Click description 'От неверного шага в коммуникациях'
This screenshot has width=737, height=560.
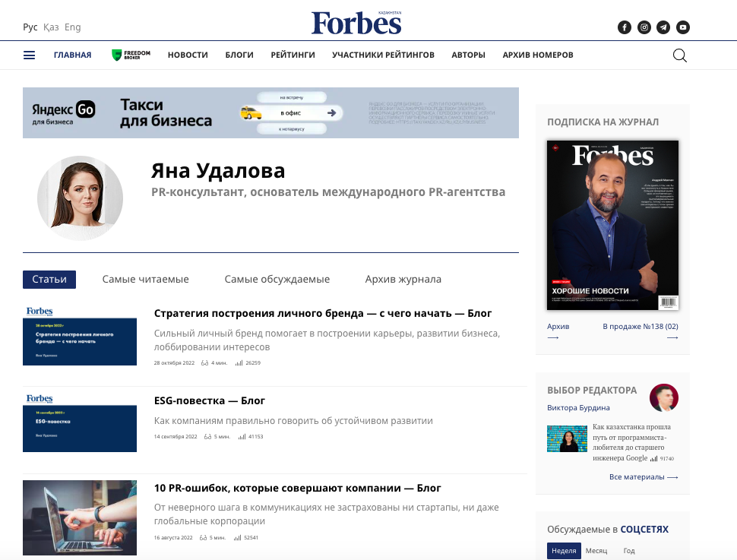pyautogui.click(x=327, y=514)
